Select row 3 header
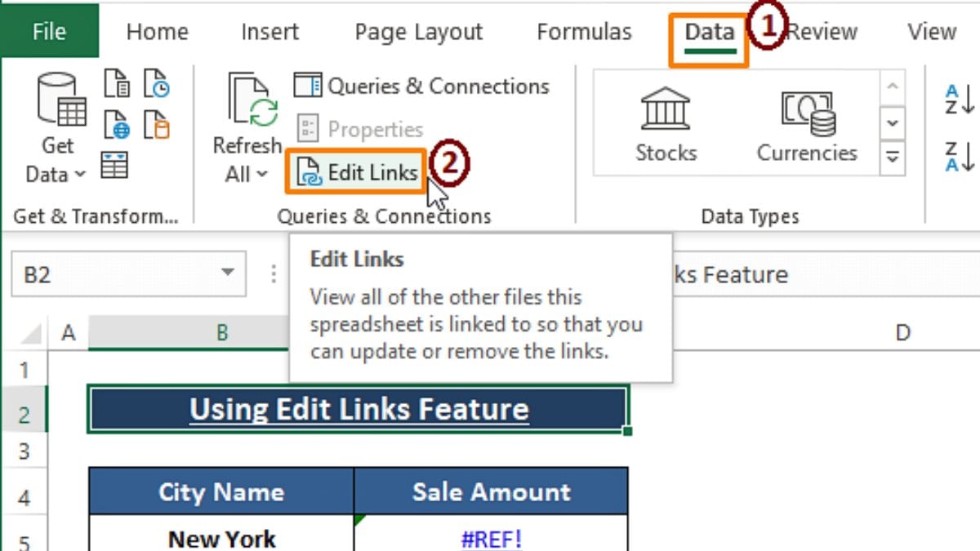This screenshot has height=551, width=980. [x=24, y=451]
